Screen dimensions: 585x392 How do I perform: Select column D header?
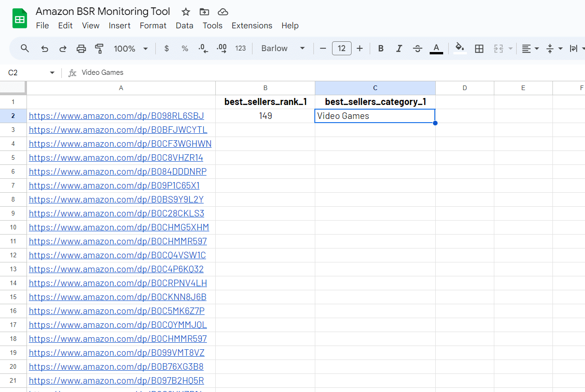(465, 88)
